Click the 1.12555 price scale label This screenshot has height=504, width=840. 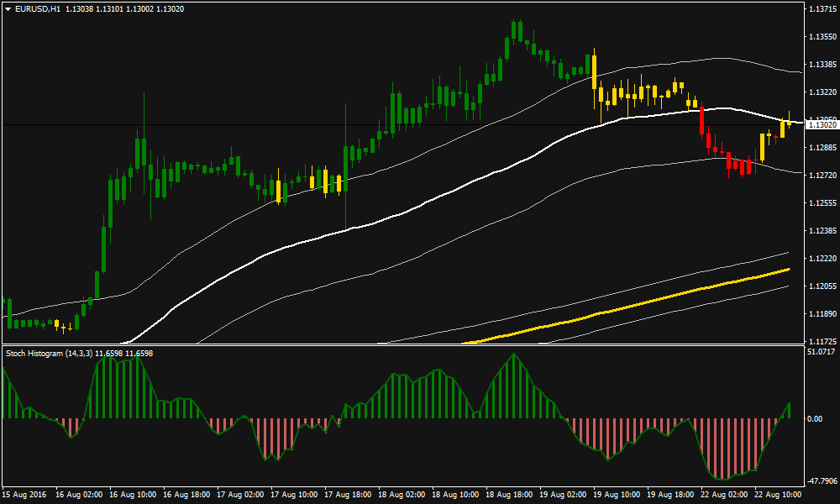[x=821, y=203]
